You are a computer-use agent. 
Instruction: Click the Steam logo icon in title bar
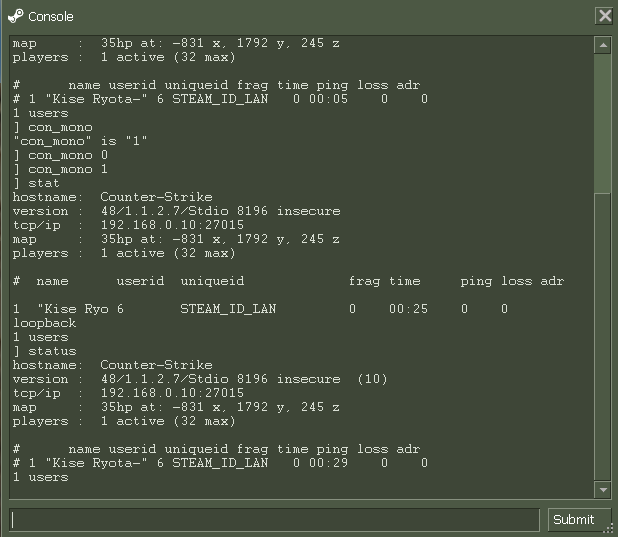(x=16, y=16)
